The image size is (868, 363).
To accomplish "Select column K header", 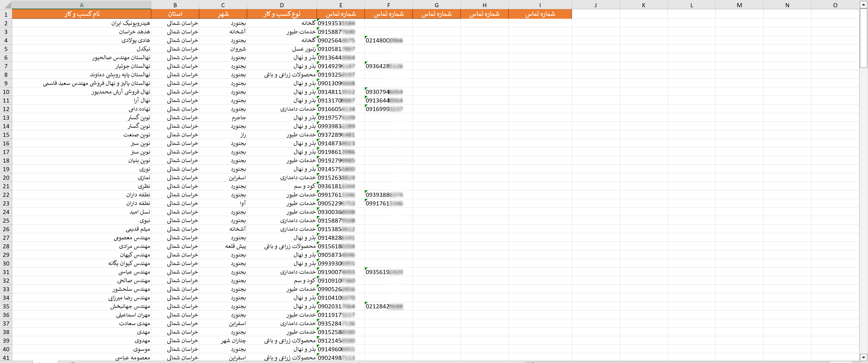I will 643,5.
